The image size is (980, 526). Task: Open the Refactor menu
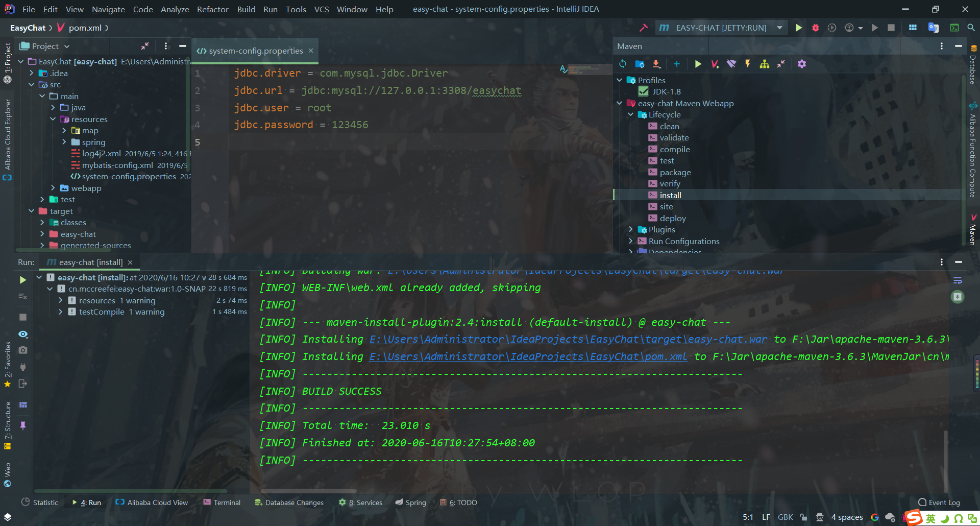(x=213, y=9)
